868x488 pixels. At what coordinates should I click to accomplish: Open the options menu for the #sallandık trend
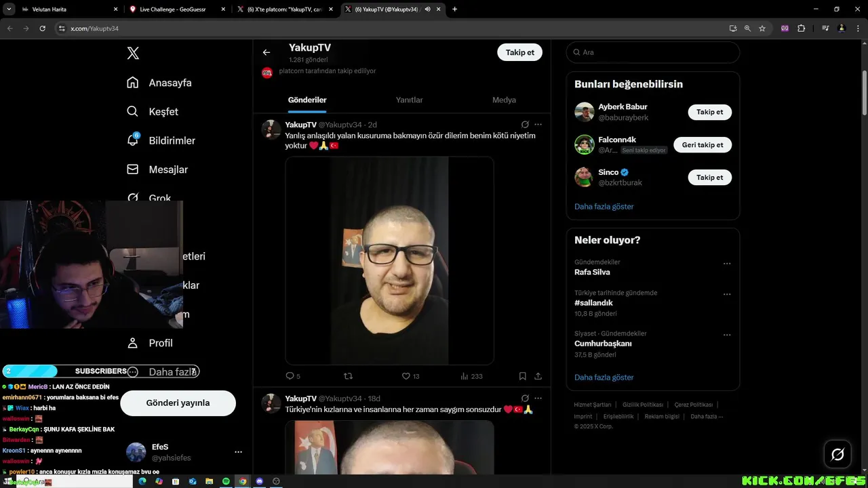[x=727, y=294]
